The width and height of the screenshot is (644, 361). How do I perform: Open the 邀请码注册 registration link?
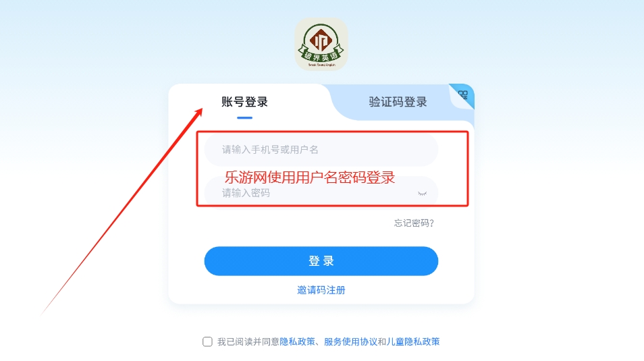click(321, 290)
